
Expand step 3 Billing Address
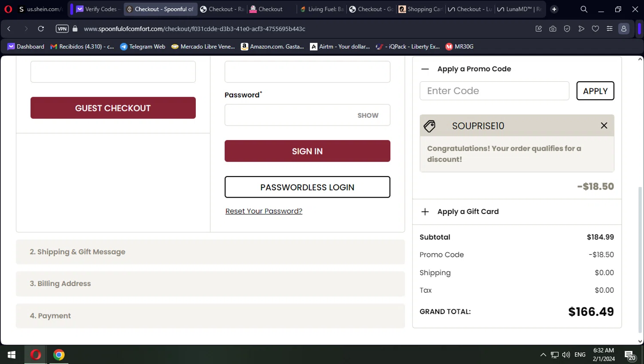(210, 284)
